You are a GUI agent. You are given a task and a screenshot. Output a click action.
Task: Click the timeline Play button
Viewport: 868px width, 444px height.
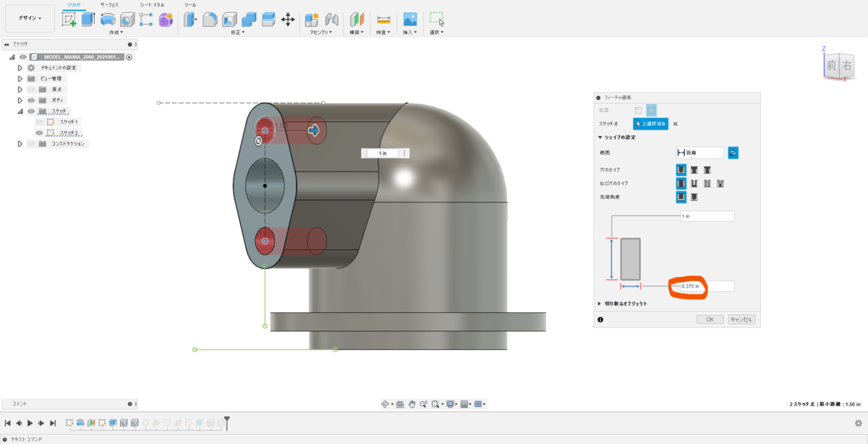31,423
